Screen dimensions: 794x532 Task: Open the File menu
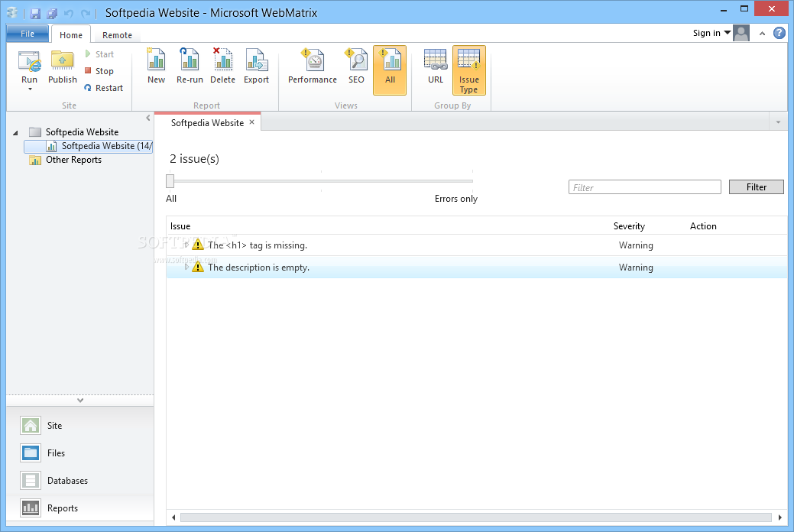[28, 34]
